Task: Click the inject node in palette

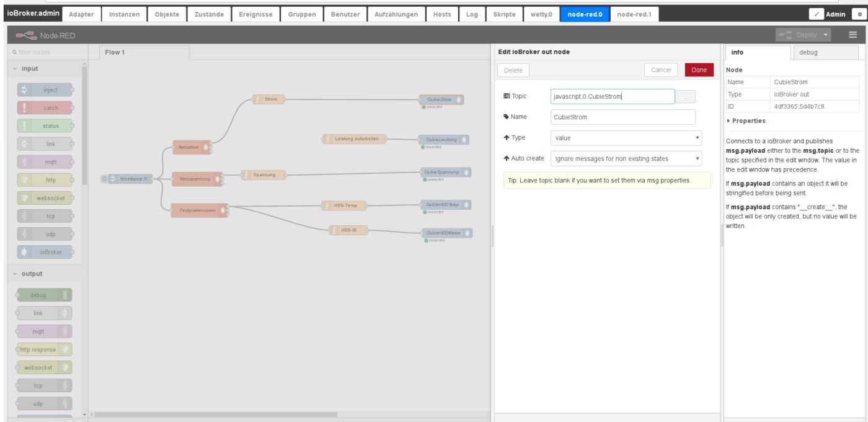Action: point(45,90)
